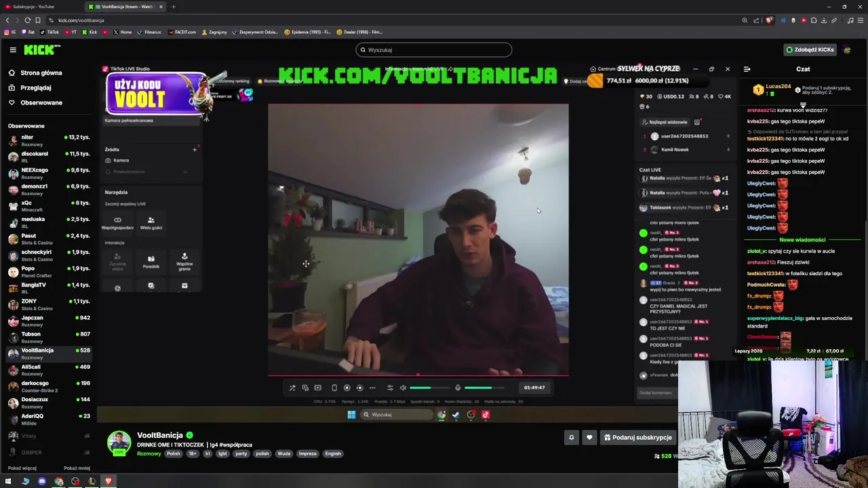This screenshot has width=868, height=488.
Task: Open the FACEIT.com bookmark
Action: 181,32
